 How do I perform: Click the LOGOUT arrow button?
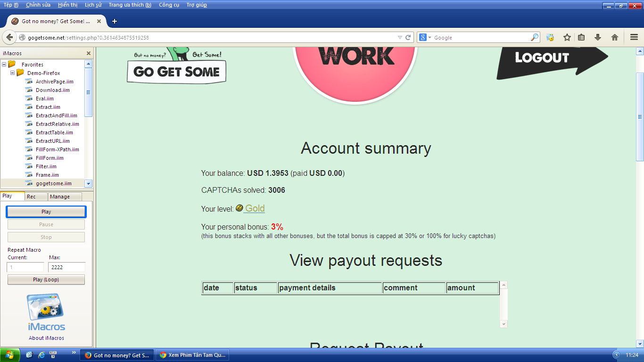tap(552, 63)
